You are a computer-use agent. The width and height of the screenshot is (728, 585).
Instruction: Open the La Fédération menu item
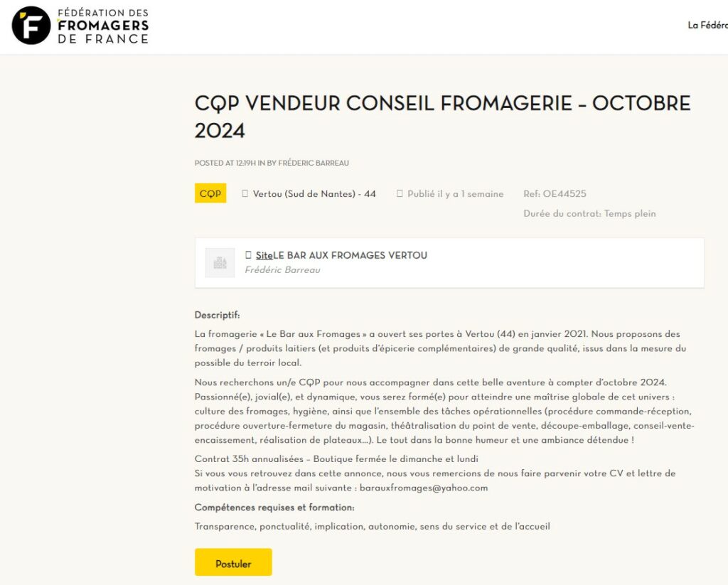pos(707,26)
